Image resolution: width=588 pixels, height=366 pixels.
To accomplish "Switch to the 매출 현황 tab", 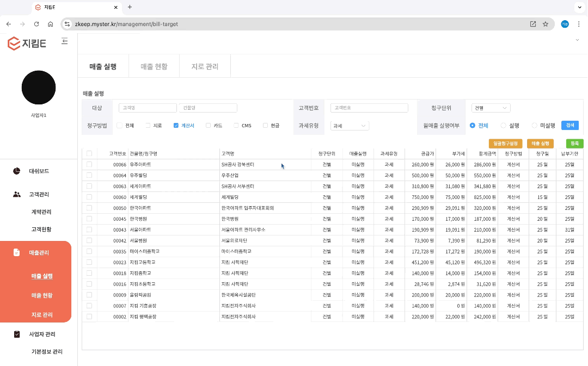I will (x=154, y=67).
